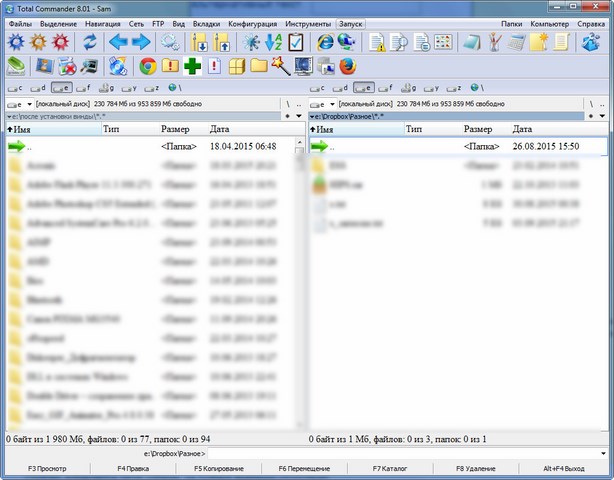The image size is (614, 480).
Task: Click the clipboard checkmark toolbar icon
Action: point(296,42)
